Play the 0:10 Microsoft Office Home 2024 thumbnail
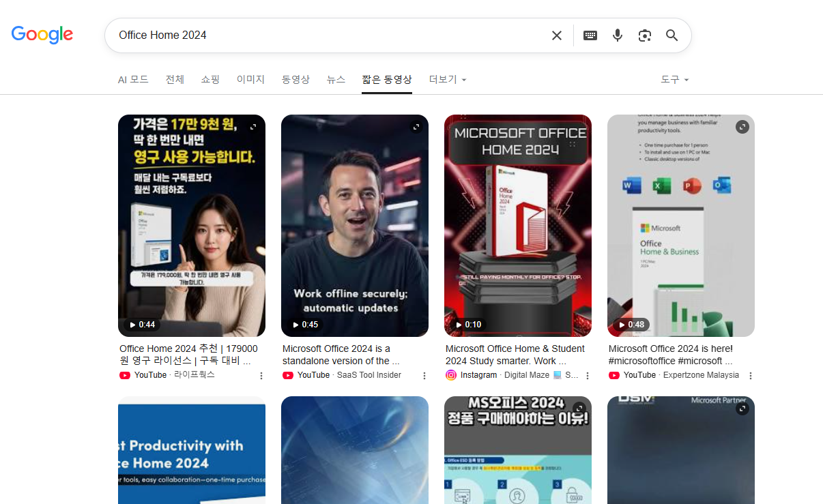 [518, 226]
